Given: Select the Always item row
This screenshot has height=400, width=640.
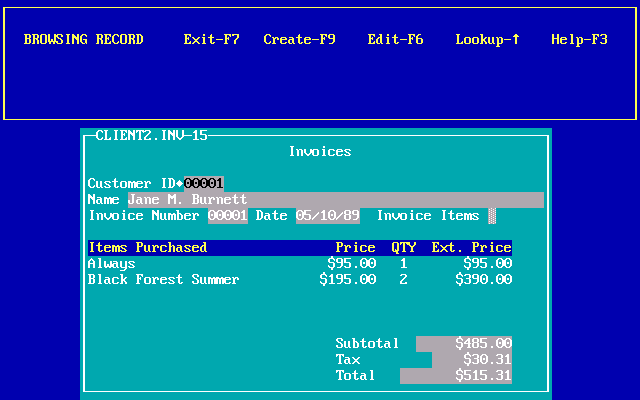Looking at the screenshot, I should [300, 264].
